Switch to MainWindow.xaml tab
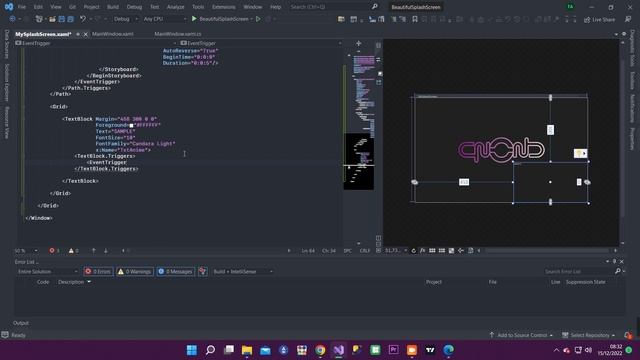The width and height of the screenshot is (640, 360). [x=113, y=34]
